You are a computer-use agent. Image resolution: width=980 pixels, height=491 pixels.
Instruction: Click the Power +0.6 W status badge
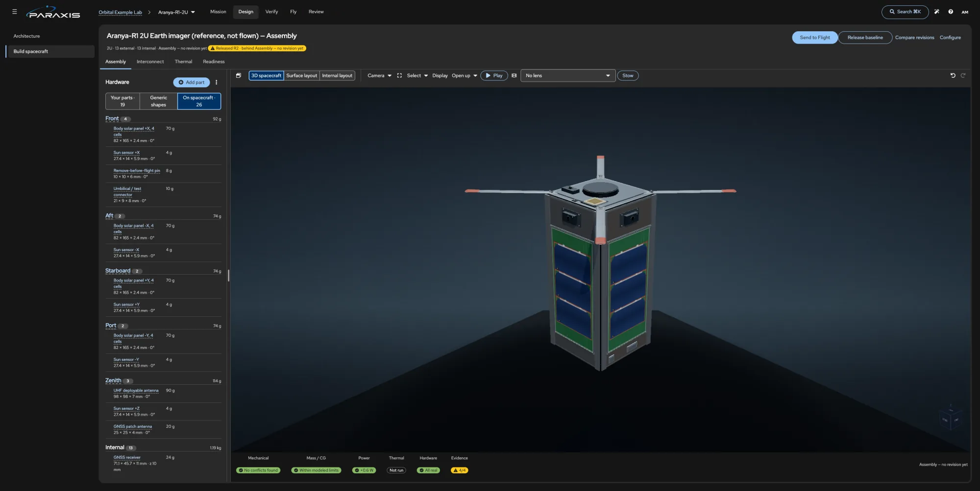[364, 470]
